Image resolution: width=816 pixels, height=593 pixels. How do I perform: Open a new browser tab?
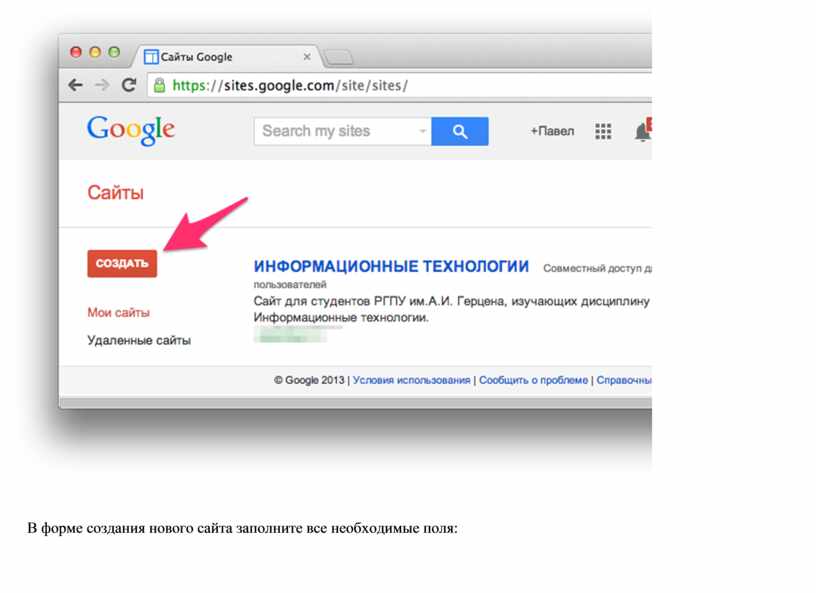(338, 57)
